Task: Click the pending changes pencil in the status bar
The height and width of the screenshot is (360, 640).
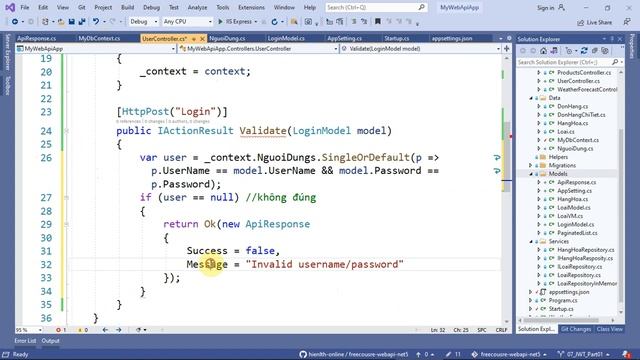Action: click(453, 354)
